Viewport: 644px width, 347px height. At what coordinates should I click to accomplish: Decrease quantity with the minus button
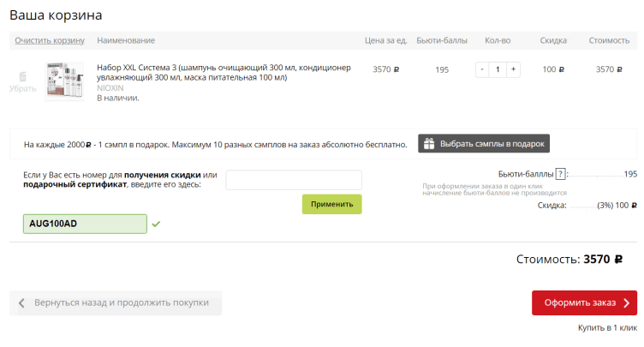[482, 69]
